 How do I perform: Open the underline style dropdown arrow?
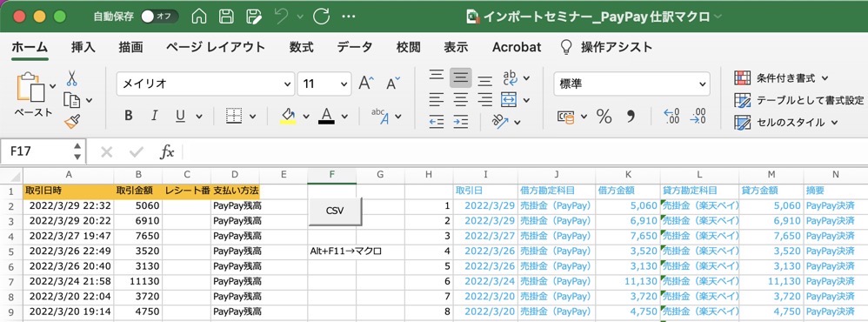coord(198,117)
